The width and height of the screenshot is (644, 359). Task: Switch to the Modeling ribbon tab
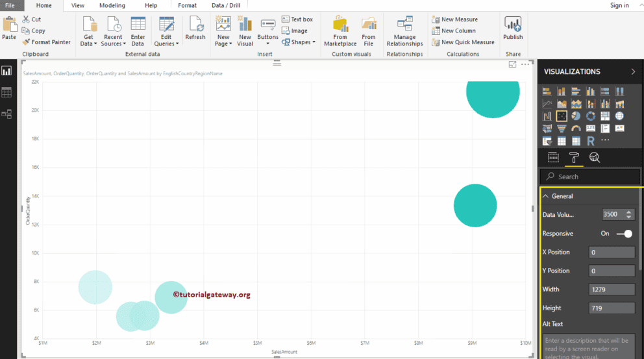pyautogui.click(x=112, y=5)
